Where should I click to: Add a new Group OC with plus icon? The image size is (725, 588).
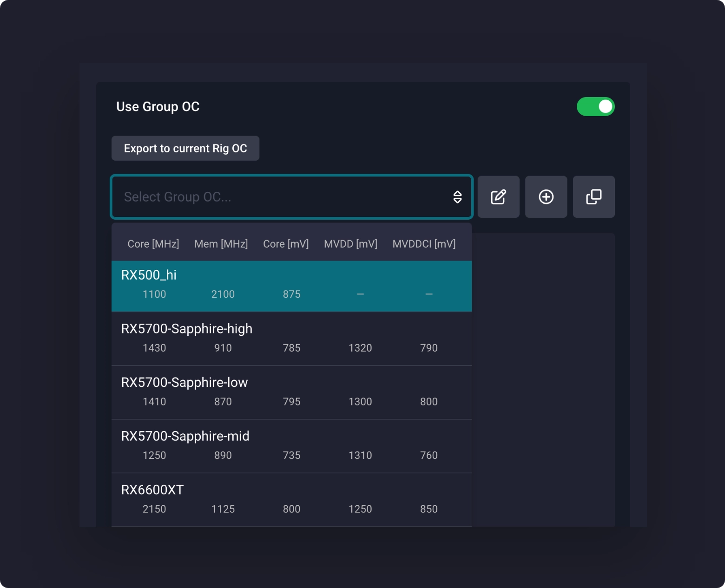point(546,197)
